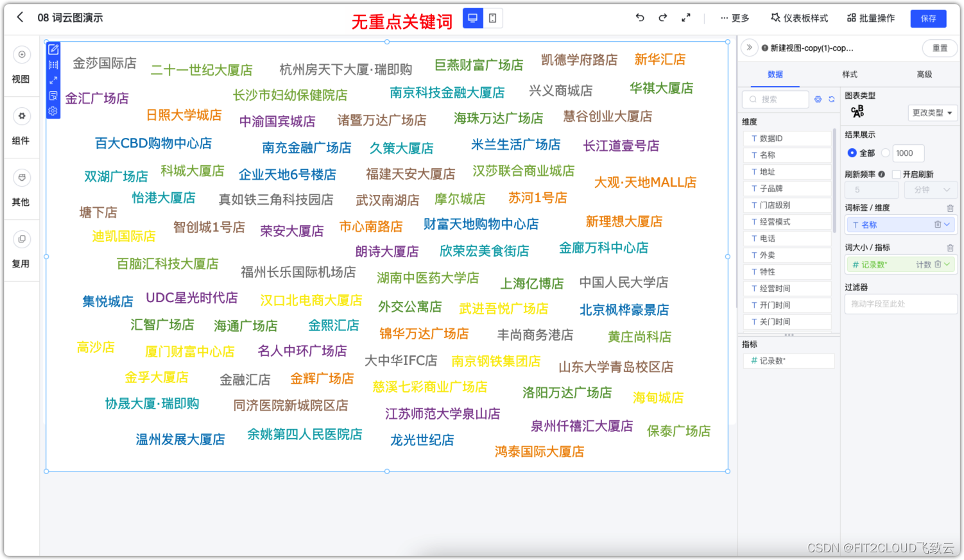Open chart detail view with magnifier icon
The height and width of the screenshot is (560, 964).
[x=53, y=96]
